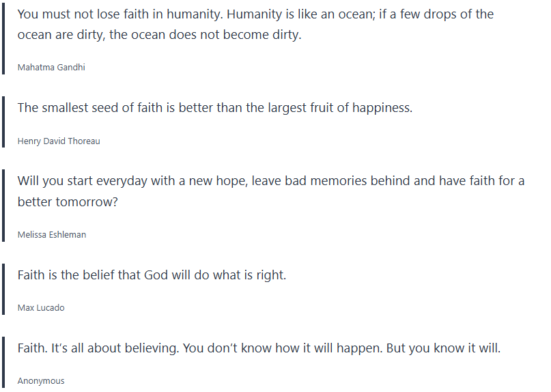551x392 pixels.
Task: Click the 'smallest seed of faith' quote
Action: 214,108
